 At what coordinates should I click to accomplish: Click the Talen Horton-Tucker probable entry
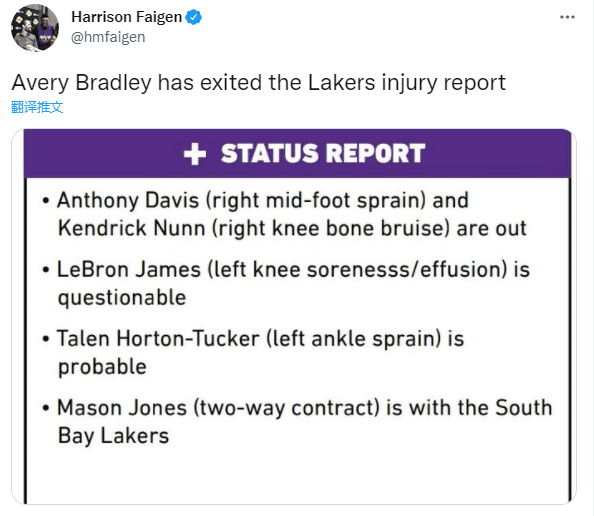click(x=261, y=352)
